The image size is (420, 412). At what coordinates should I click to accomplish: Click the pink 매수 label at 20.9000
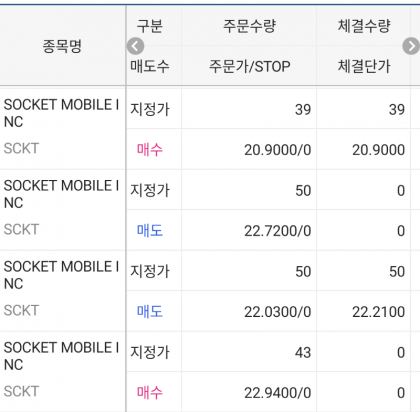[150, 150]
